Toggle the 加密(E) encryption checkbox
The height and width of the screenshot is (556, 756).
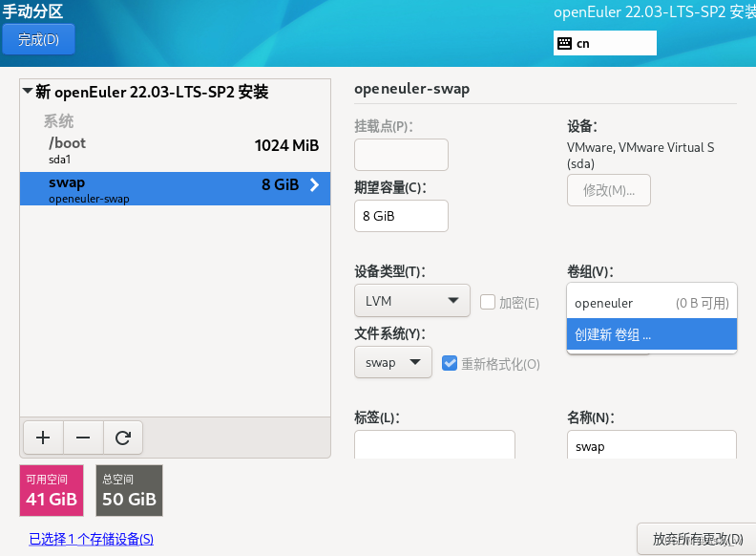pos(488,302)
